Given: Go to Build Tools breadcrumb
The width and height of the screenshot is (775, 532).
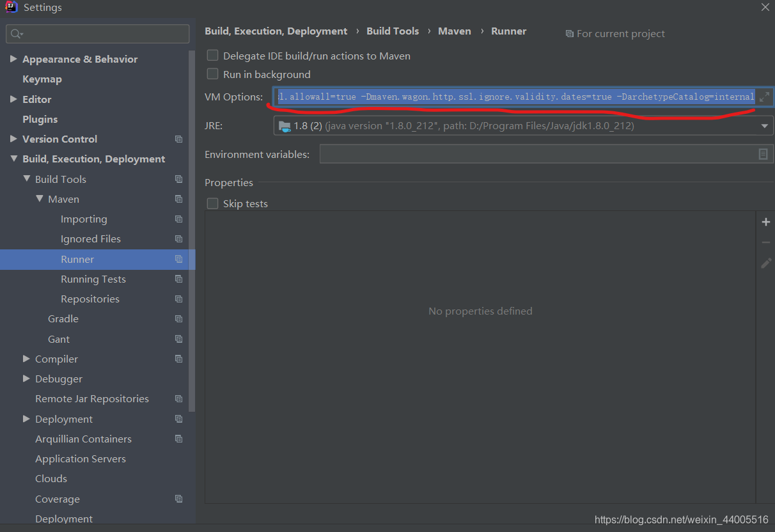Looking at the screenshot, I should 393,31.
